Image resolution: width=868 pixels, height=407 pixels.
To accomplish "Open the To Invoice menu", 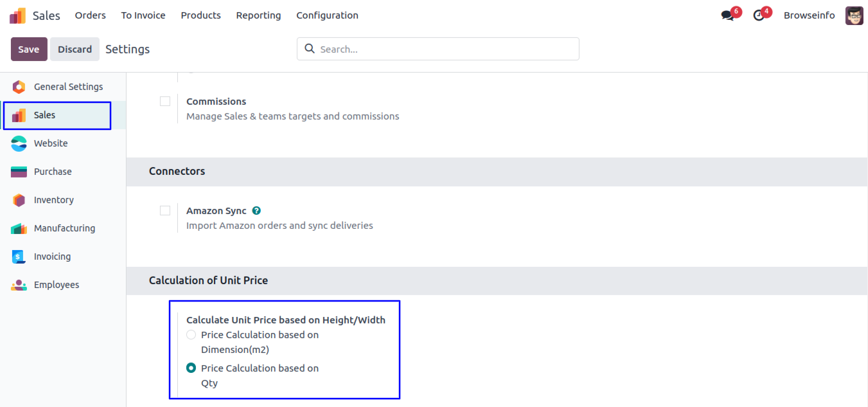I will (x=143, y=15).
